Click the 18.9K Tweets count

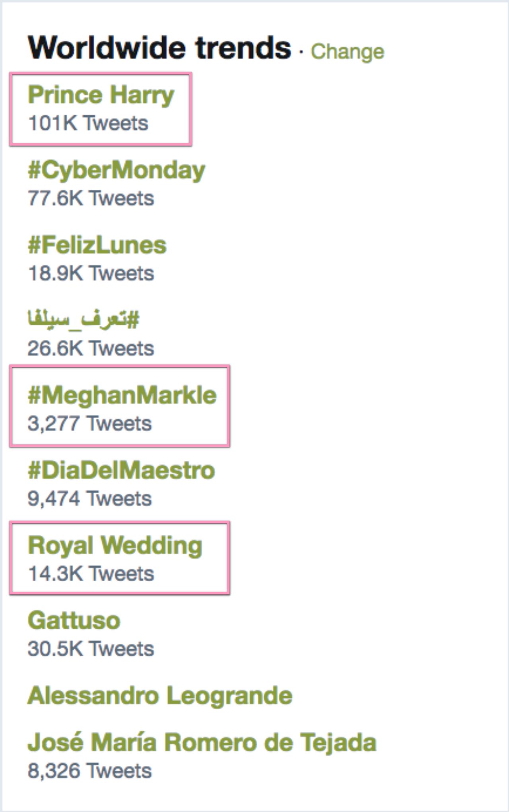(x=91, y=273)
